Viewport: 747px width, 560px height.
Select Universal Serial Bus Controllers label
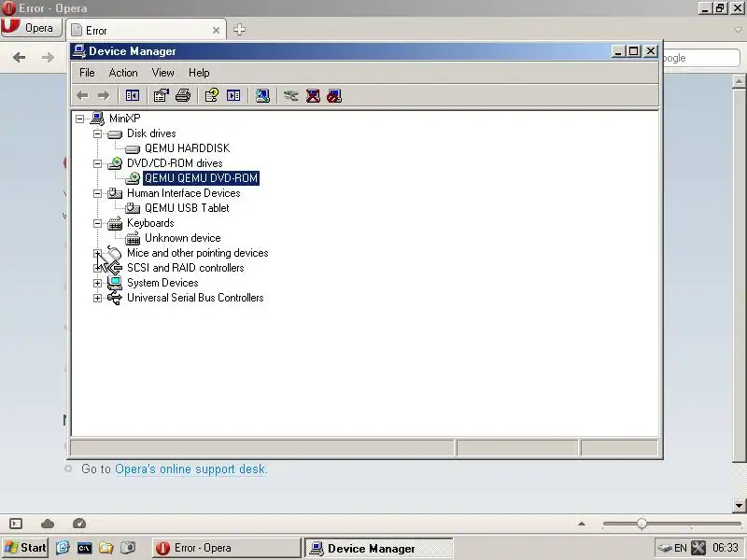[195, 298]
